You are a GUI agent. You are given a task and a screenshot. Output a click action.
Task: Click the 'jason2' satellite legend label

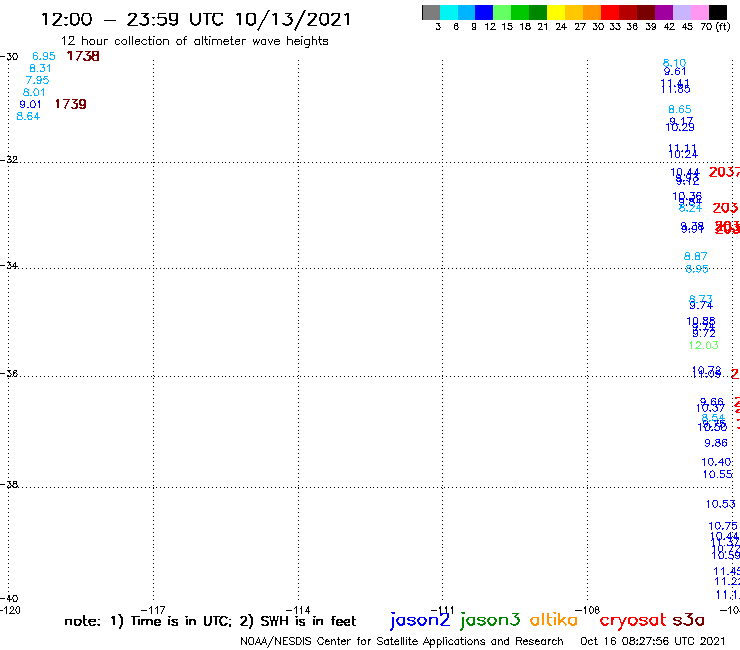(x=420, y=620)
